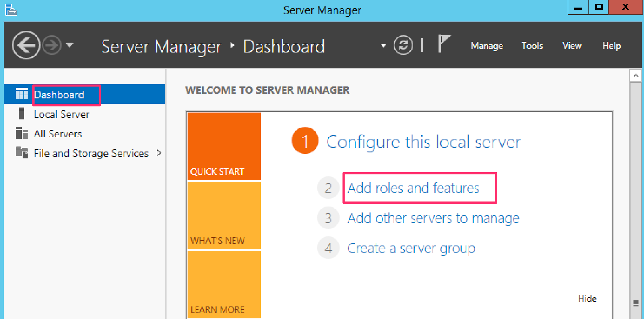Open the Manage menu

click(x=487, y=46)
